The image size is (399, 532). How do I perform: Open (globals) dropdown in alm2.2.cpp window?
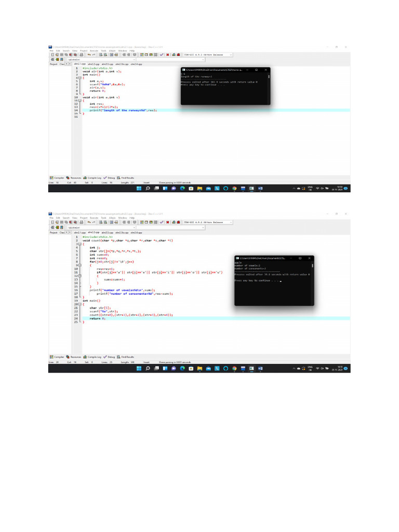[x=135, y=228]
